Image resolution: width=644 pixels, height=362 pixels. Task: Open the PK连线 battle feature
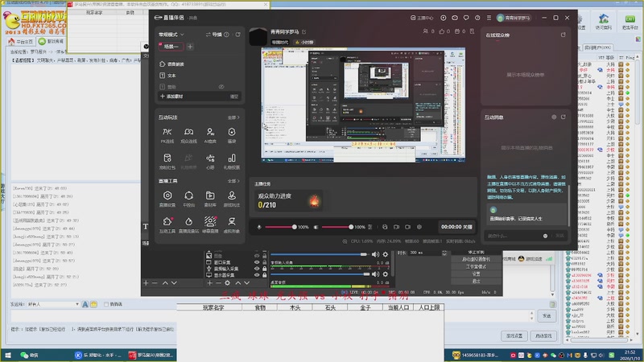pos(167,135)
